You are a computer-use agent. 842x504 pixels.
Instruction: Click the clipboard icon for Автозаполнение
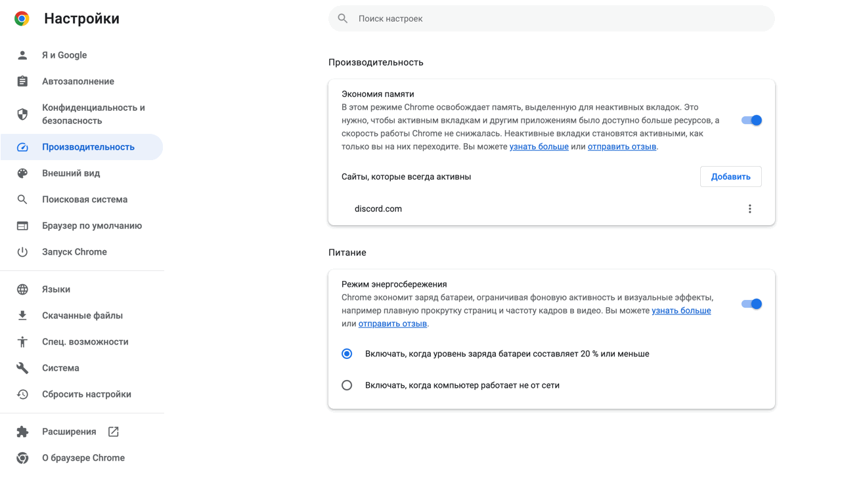click(x=22, y=81)
